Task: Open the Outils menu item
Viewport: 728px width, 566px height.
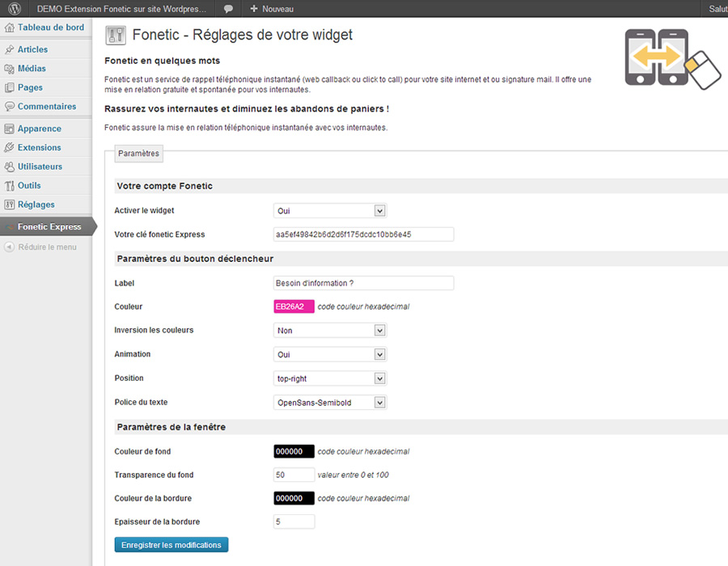Action: pos(29,186)
